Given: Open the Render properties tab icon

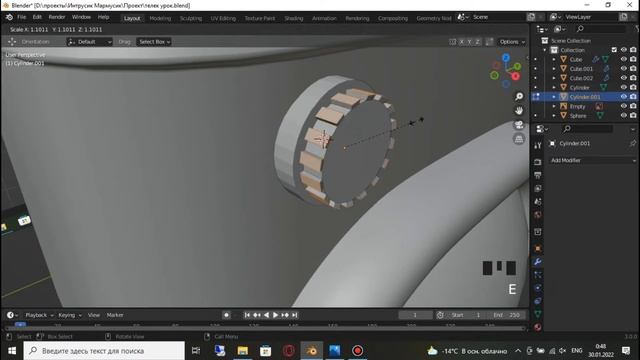Looking at the screenshot, I should [538, 162].
